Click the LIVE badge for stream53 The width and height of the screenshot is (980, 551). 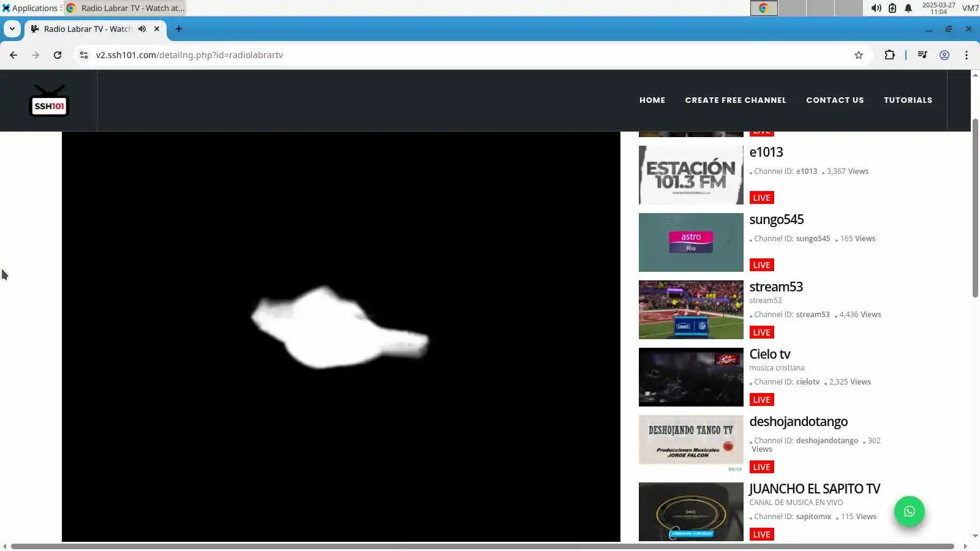(x=762, y=332)
